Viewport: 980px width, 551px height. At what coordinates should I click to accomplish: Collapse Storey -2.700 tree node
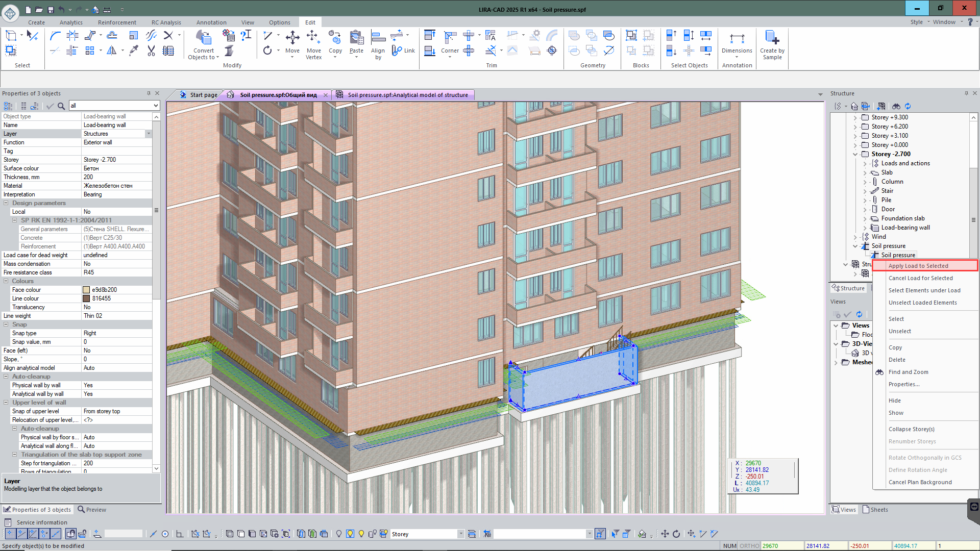[855, 154]
